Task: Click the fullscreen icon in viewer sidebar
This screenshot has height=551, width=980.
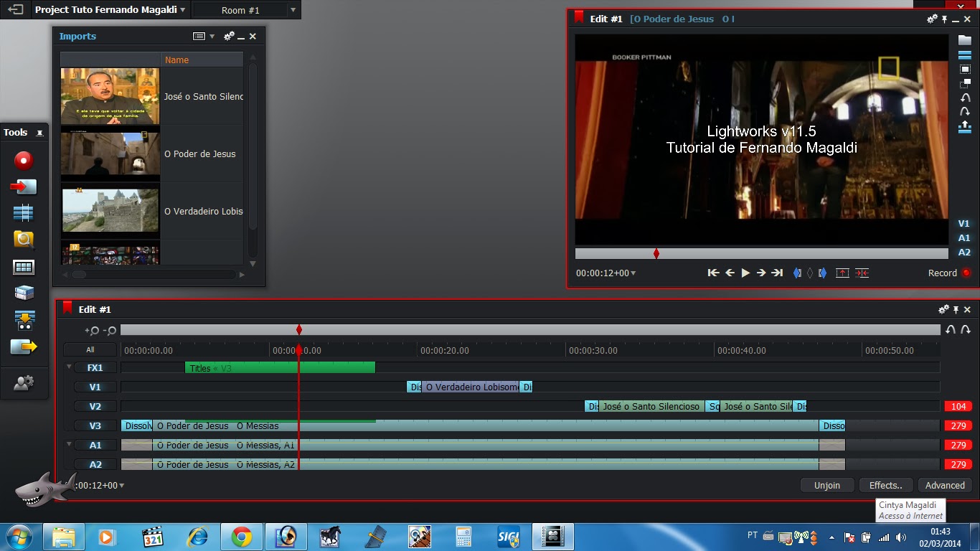Action: [965, 70]
